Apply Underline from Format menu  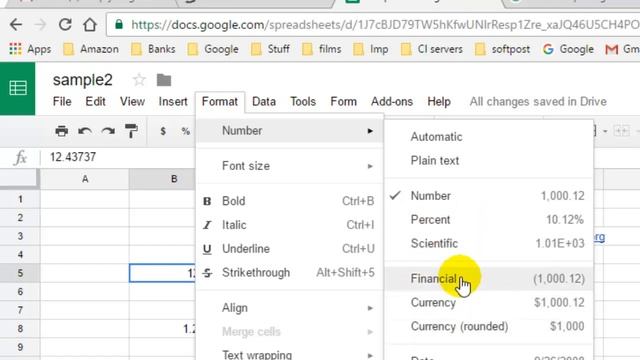(289, 249)
